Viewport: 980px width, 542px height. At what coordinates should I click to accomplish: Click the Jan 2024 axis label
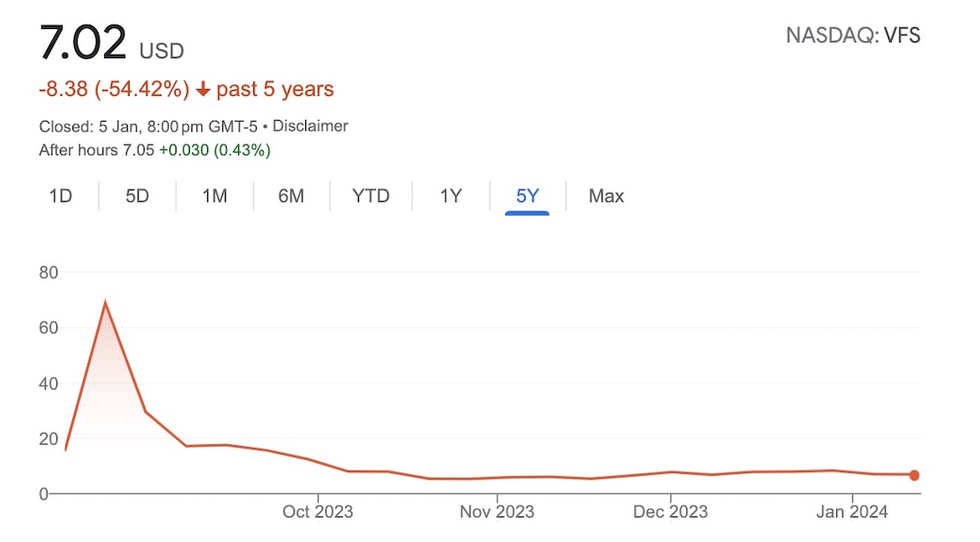click(x=850, y=511)
